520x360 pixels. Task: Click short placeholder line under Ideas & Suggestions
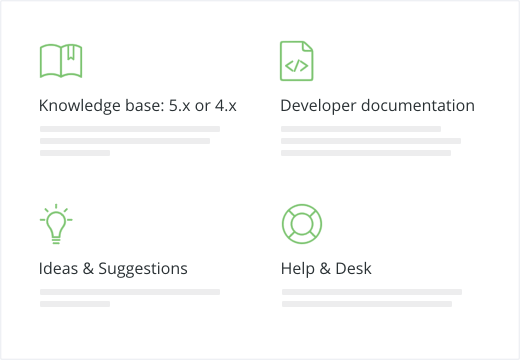pos(75,304)
